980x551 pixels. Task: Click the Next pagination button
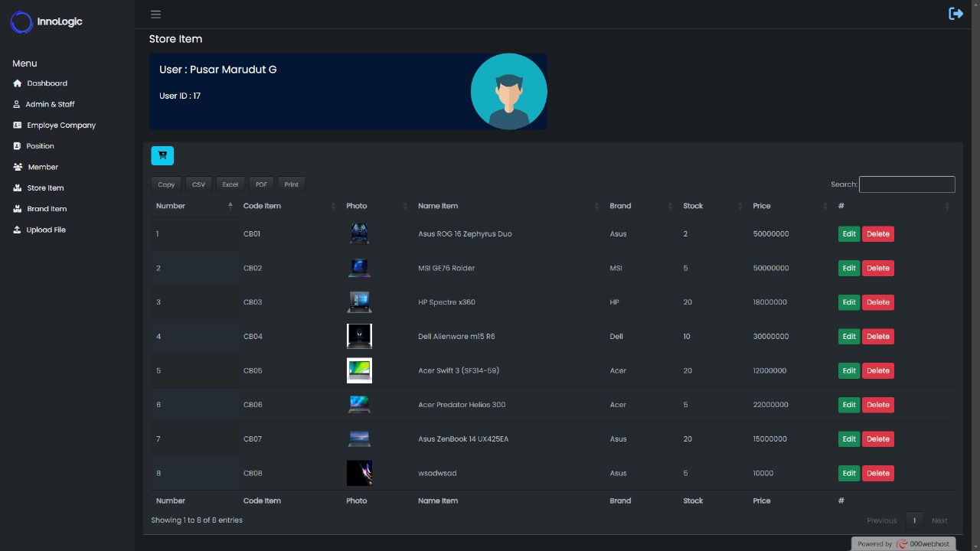pyautogui.click(x=939, y=520)
